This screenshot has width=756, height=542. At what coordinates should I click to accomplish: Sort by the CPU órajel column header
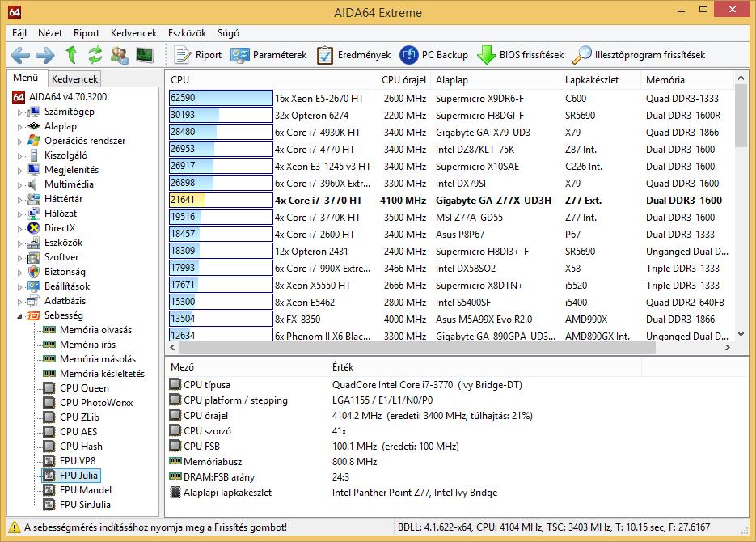403,80
